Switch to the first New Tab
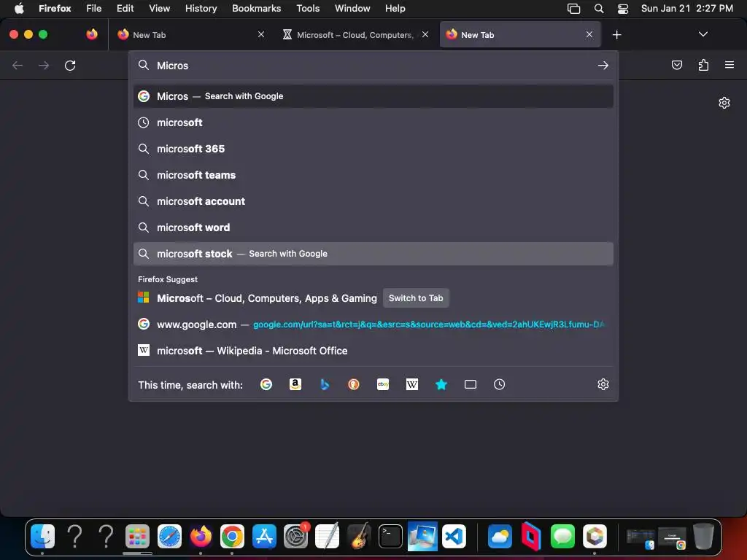 coord(190,35)
